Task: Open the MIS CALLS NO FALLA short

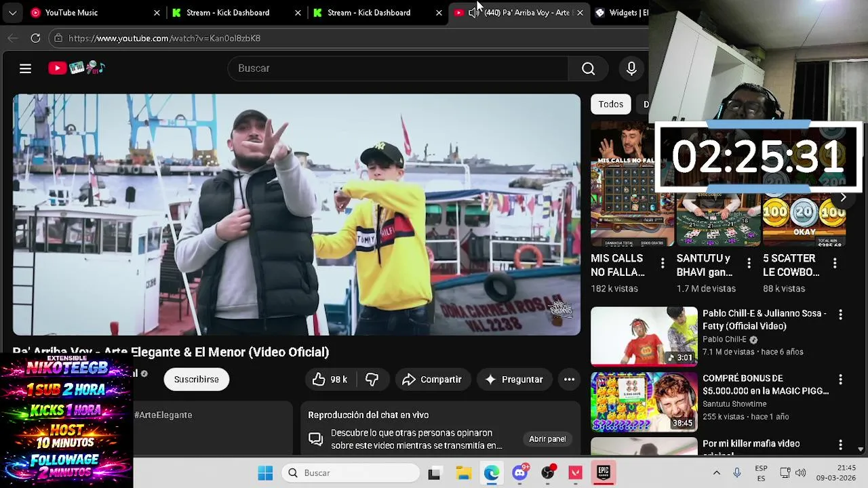Action: pos(632,183)
